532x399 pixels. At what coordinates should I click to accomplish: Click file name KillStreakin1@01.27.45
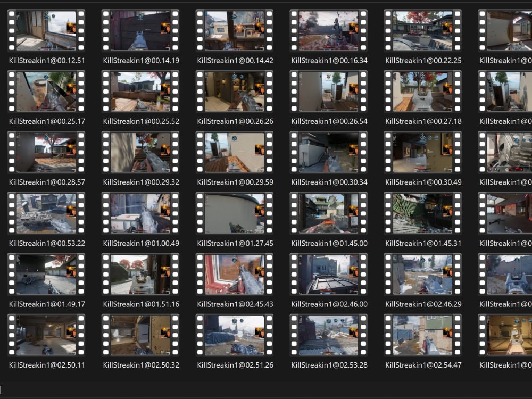(x=235, y=243)
